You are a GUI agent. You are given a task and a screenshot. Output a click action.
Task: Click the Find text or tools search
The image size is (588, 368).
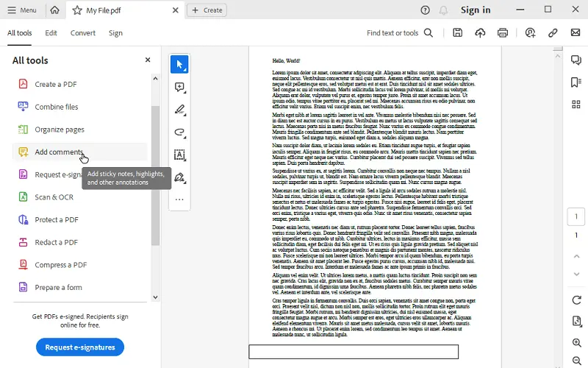(392, 33)
